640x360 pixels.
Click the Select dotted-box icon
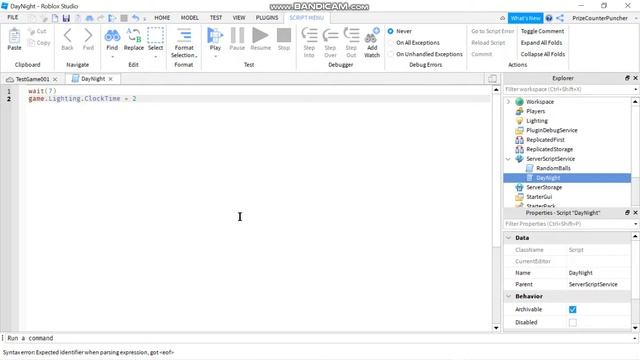coord(156,36)
